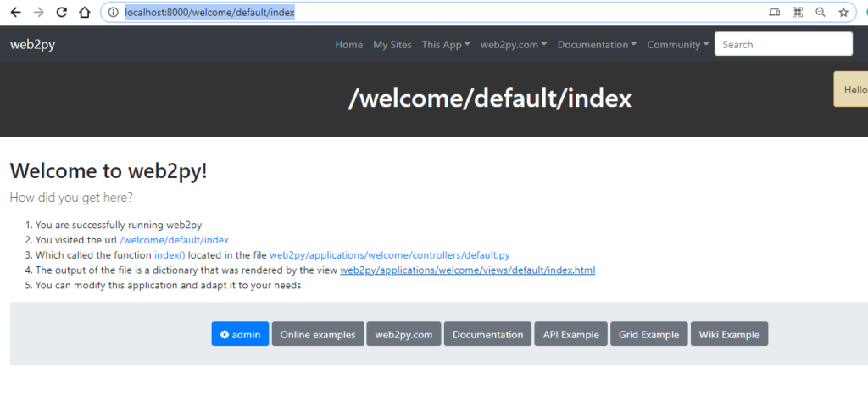Click the blue admin button
Screen dimensions: 868x407
click(240, 334)
